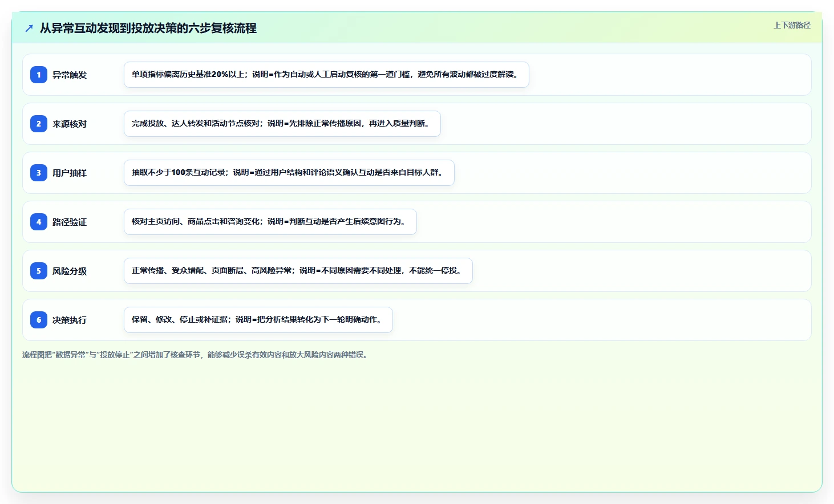Image resolution: width=834 pixels, height=504 pixels.
Task: Select the 决策执行 step label
Action: (70, 320)
